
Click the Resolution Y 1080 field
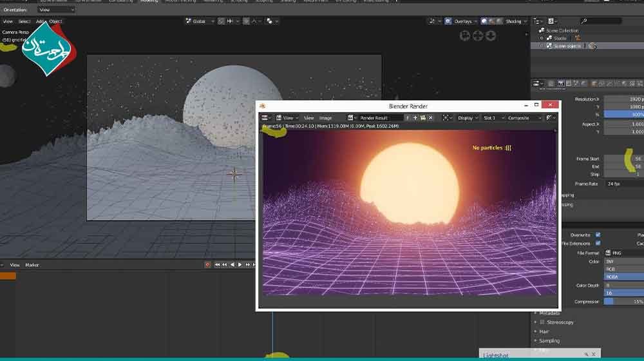click(624, 107)
